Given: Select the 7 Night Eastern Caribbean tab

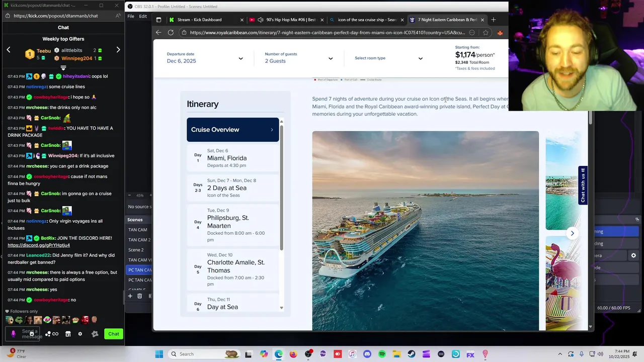Looking at the screenshot, I should point(447,20).
